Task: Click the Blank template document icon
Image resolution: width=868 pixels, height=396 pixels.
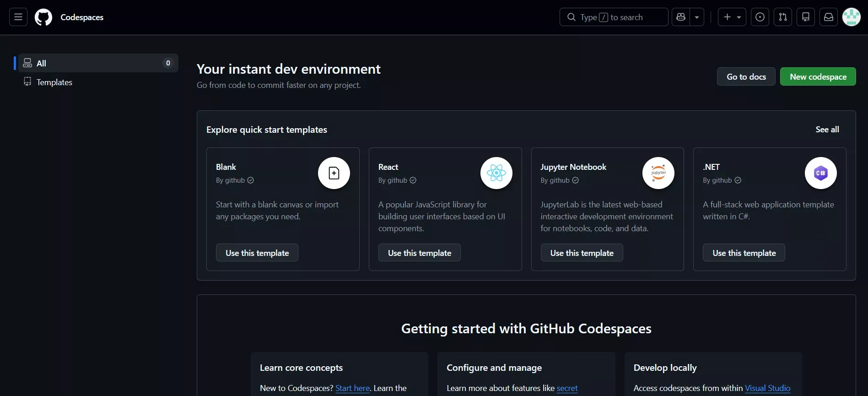Action: pos(334,173)
